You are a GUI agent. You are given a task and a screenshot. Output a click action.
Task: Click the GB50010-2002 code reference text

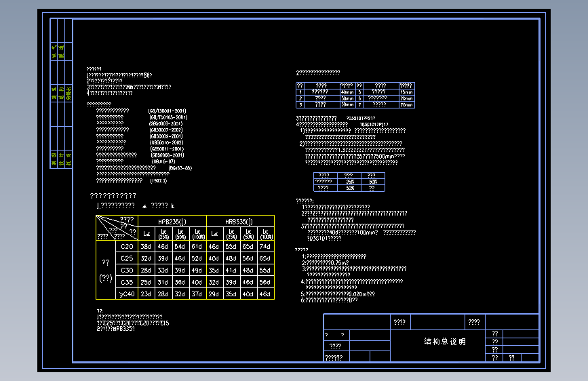[x=167, y=142]
